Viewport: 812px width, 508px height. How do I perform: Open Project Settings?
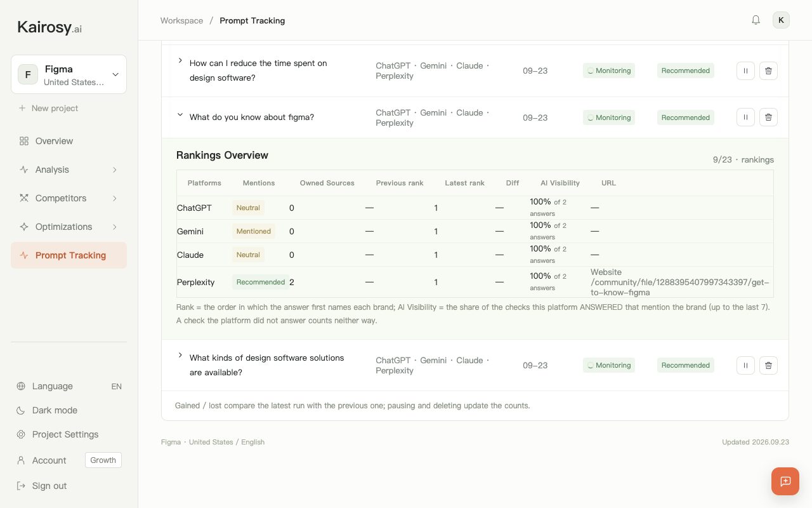(57, 434)
